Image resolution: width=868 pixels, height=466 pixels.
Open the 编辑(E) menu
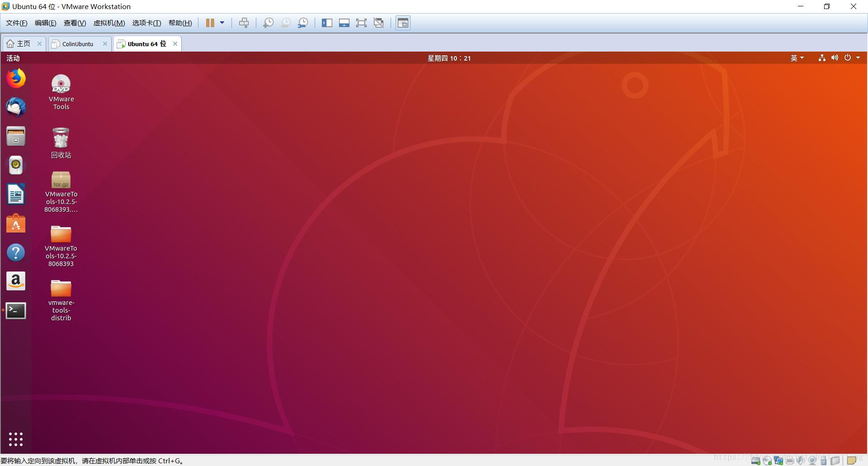pos(46,23)
